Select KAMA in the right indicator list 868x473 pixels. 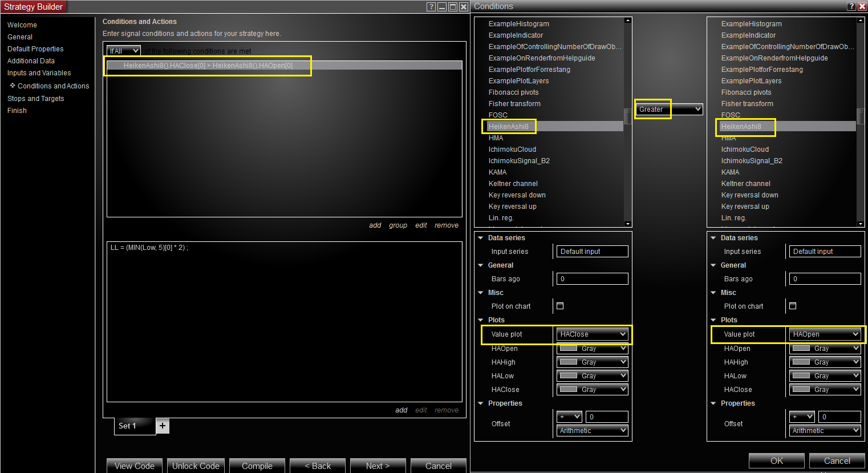[x=730, y=172]
